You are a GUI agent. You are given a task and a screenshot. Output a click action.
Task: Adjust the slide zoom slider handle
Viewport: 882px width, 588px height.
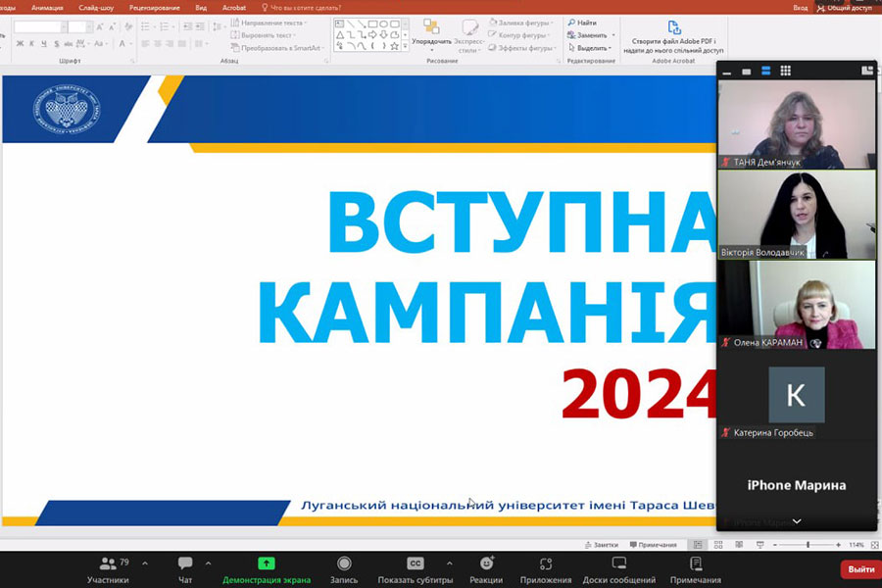(808, 545)
